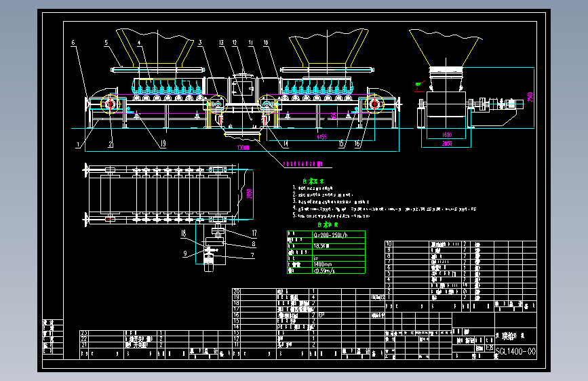
Task: Click the magenta leader note below the elevation
Action: coord(303,164)
